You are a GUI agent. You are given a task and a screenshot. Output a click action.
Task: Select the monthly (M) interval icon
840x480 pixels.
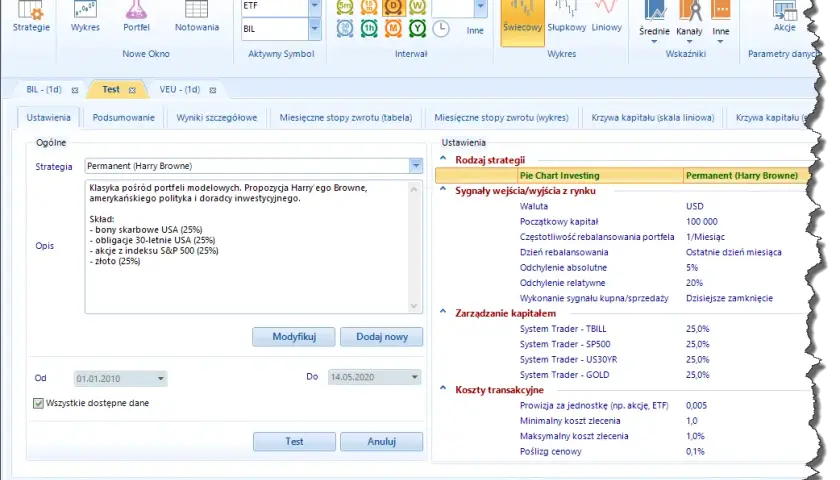coord(393,28)
